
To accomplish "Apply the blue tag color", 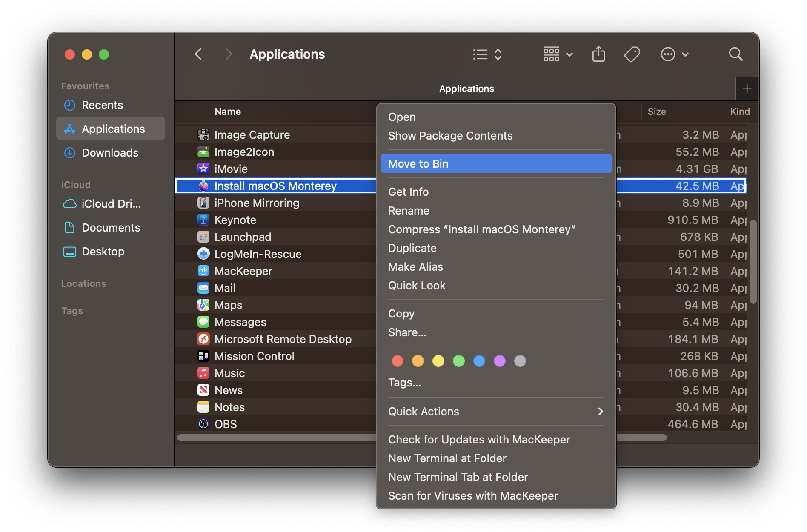I will pos(479,361).
